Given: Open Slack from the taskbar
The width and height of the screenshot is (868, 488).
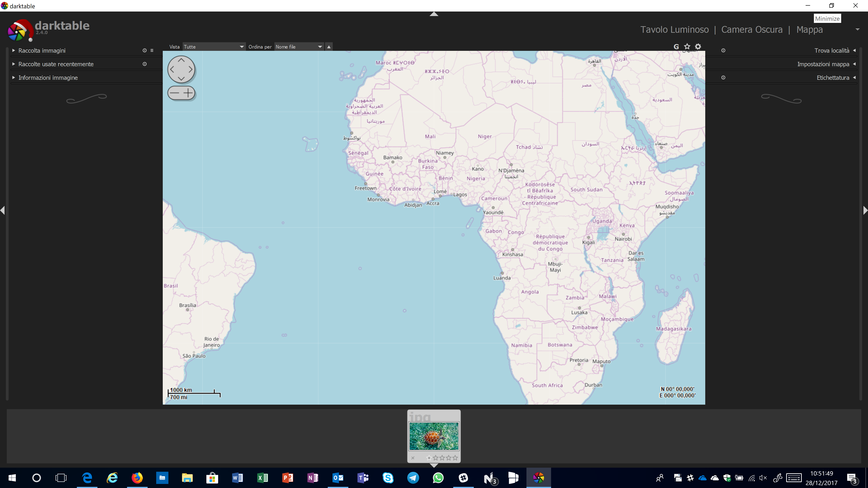Looking at the screenshot, I should [x=463, y=478].
